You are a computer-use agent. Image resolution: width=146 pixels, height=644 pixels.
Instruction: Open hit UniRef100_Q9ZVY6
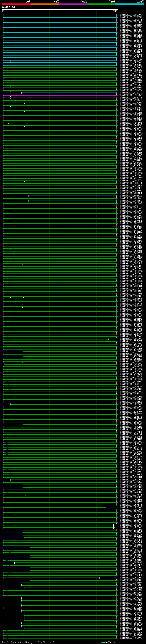pyautogui.click(x=131, y=20)
